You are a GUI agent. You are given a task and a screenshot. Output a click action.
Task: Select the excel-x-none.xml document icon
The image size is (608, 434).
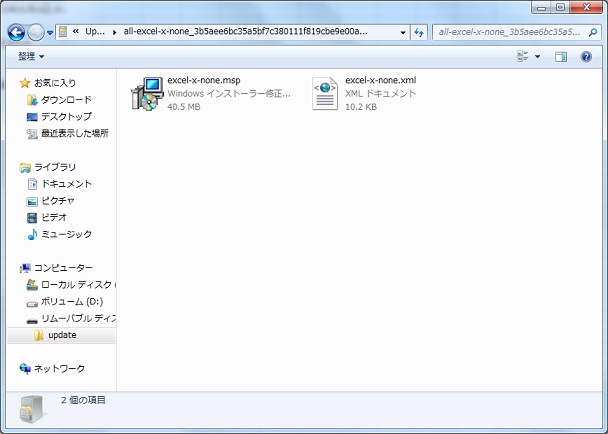(325, 93)
